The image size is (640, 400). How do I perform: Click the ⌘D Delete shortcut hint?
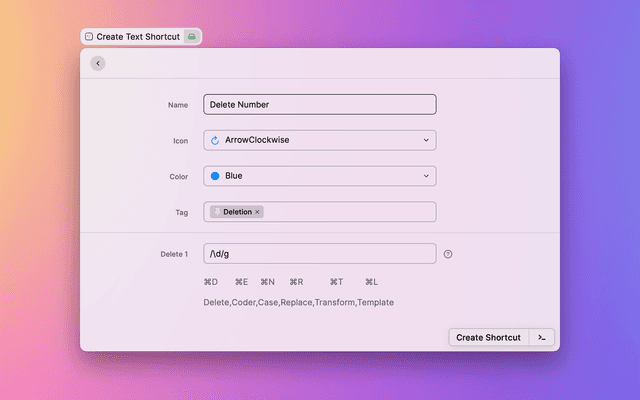point(210,282)
